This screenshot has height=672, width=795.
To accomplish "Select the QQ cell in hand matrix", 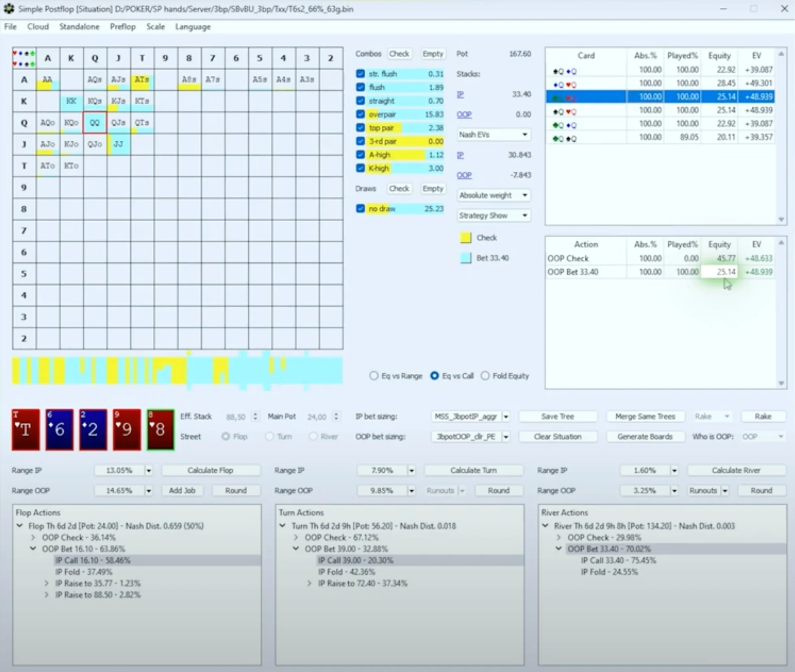I will point(94,122).
